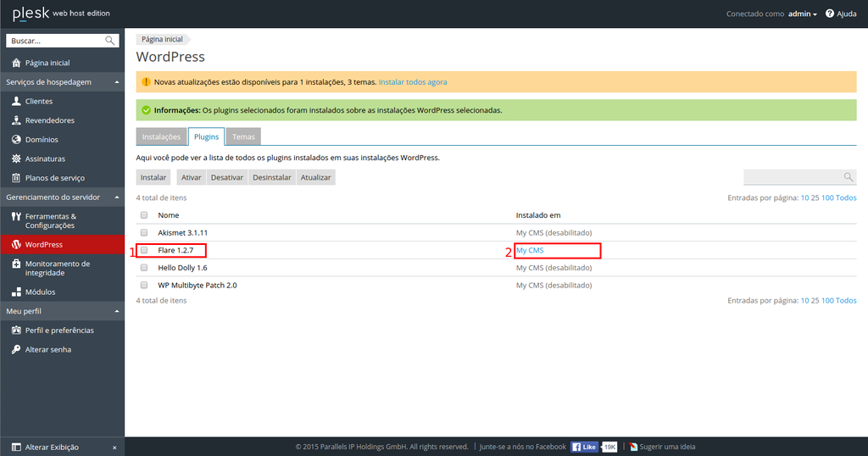The height and width of the screenshot is (456, 868).
Task: Click the magnifier icon in sidebar search
Action: [110, 41]
